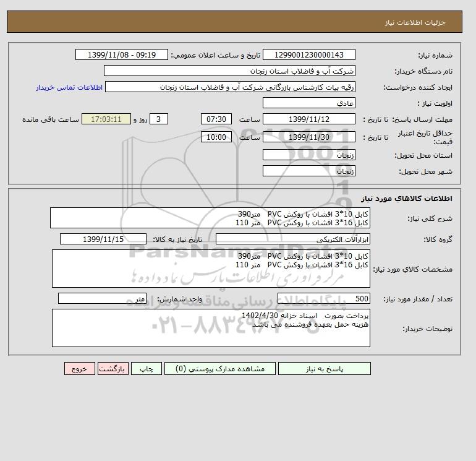Select the گروه کالا electrical tools field
Viewport: 476px width, 461px height.
point(292,239)
